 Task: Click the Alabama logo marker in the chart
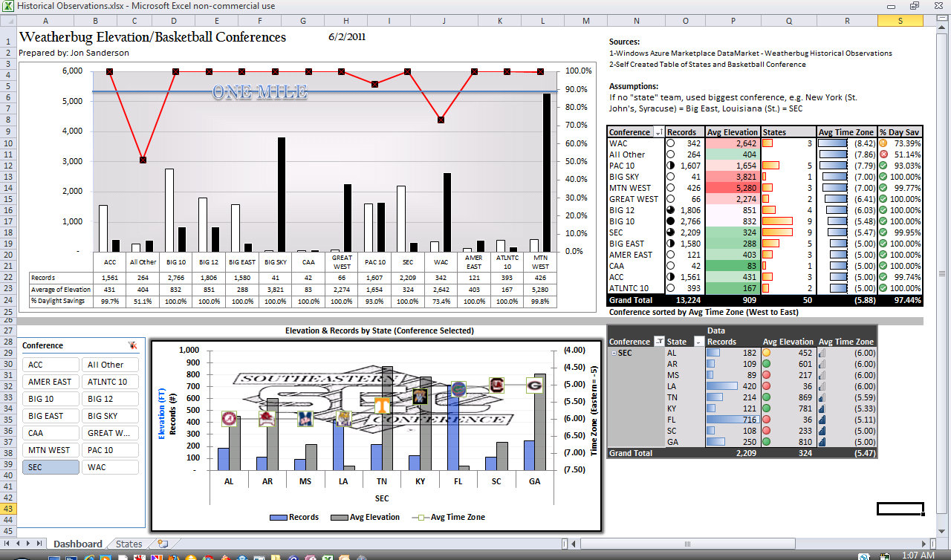coord(230,420)
